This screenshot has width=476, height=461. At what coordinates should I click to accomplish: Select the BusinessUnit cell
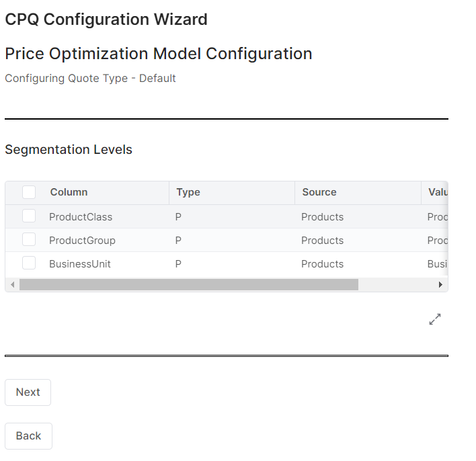tap(80, 264)
